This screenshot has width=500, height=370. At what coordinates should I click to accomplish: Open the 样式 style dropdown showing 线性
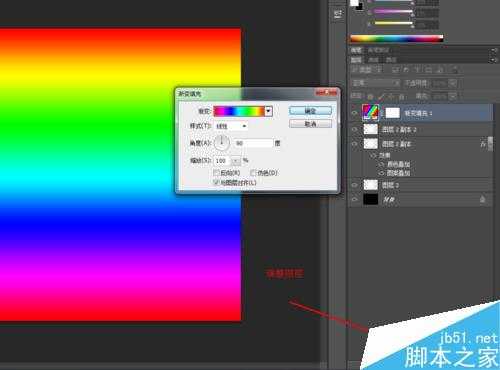[x=231, y=126]
